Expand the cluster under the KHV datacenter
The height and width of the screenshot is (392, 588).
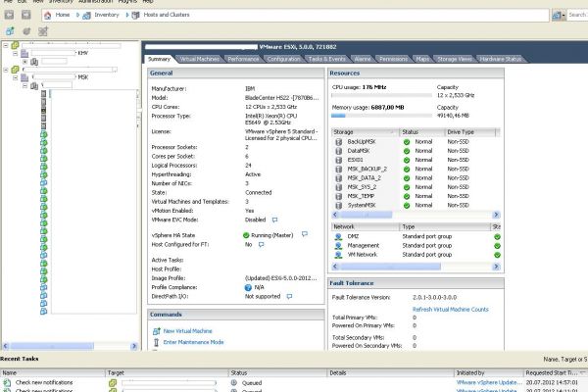pyautogui.click(x=24, y=62)
